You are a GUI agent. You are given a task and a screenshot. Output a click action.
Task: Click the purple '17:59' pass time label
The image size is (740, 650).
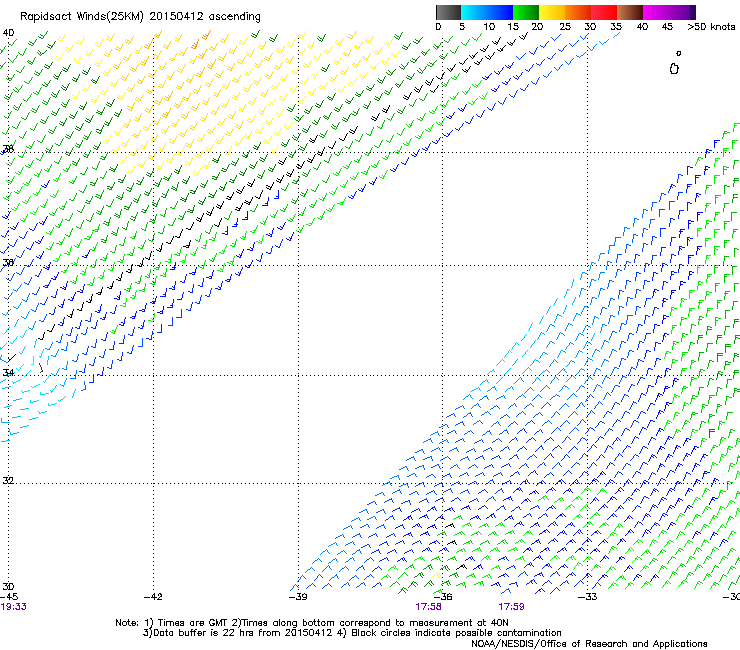(x=512, y=607)
